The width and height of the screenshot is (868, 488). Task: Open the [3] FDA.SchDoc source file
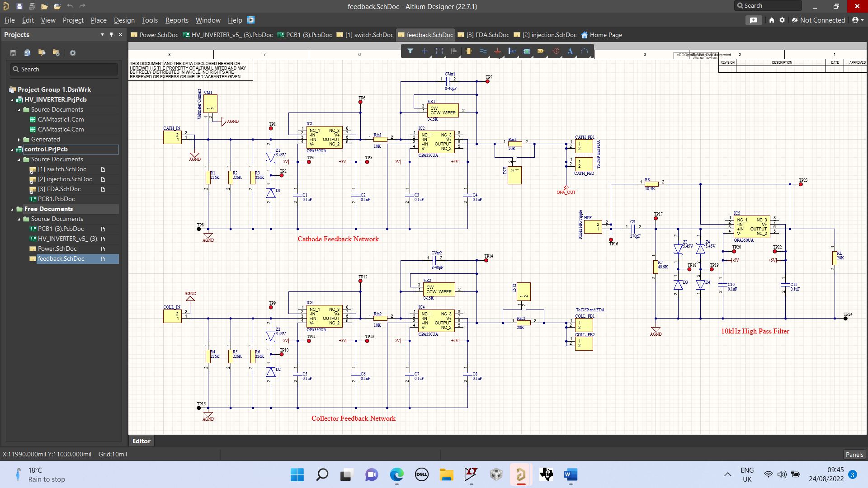click(x=58, y=189)
